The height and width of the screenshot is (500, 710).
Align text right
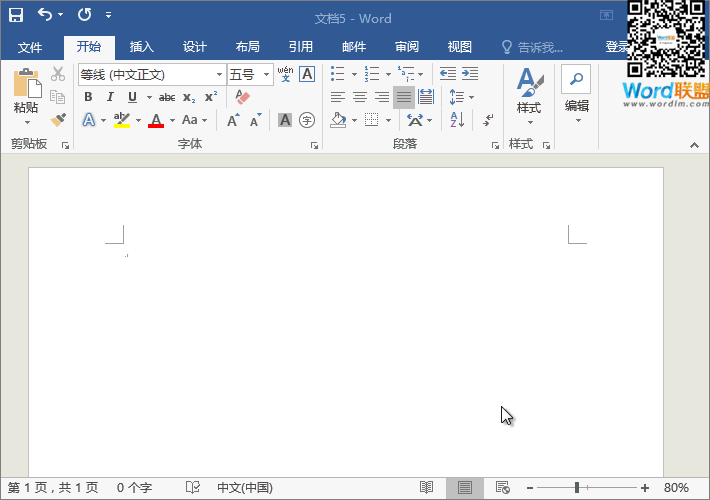coord(382,97)
